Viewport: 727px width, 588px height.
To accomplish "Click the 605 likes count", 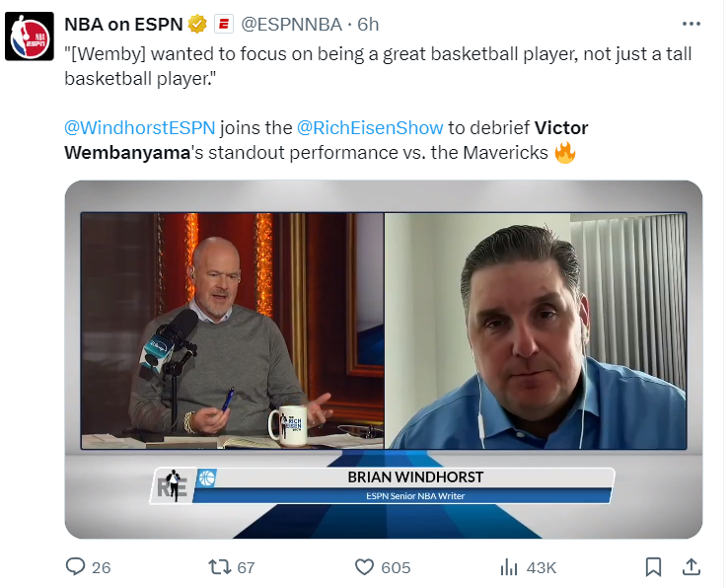I will 396,567.
